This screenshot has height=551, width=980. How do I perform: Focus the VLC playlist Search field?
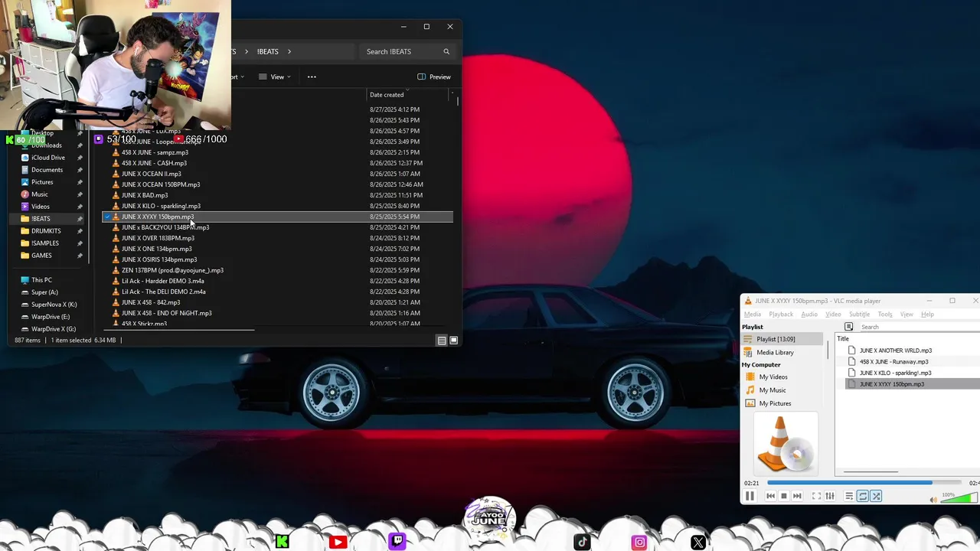click(x=919, y=327)
